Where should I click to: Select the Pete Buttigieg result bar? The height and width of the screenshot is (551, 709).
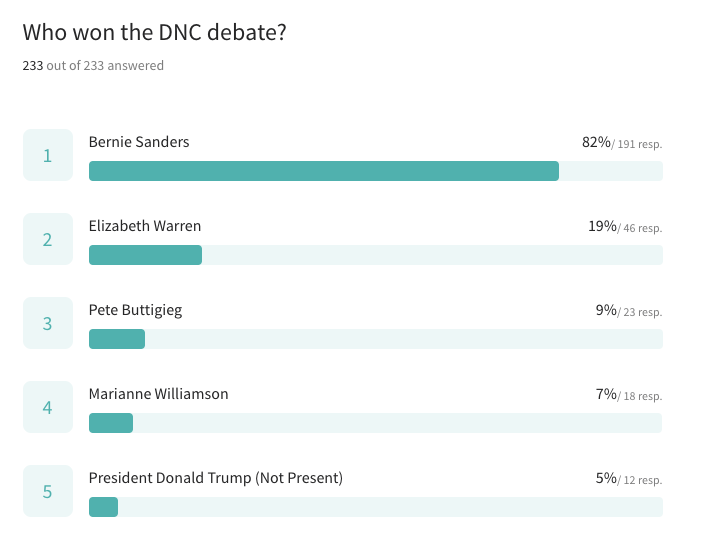tap(376, 339)
